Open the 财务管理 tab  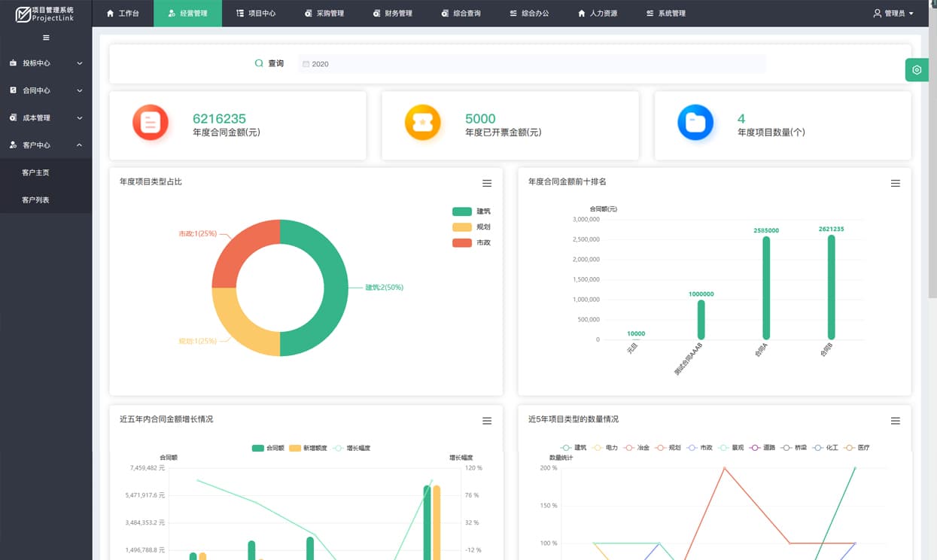(393, 14)
